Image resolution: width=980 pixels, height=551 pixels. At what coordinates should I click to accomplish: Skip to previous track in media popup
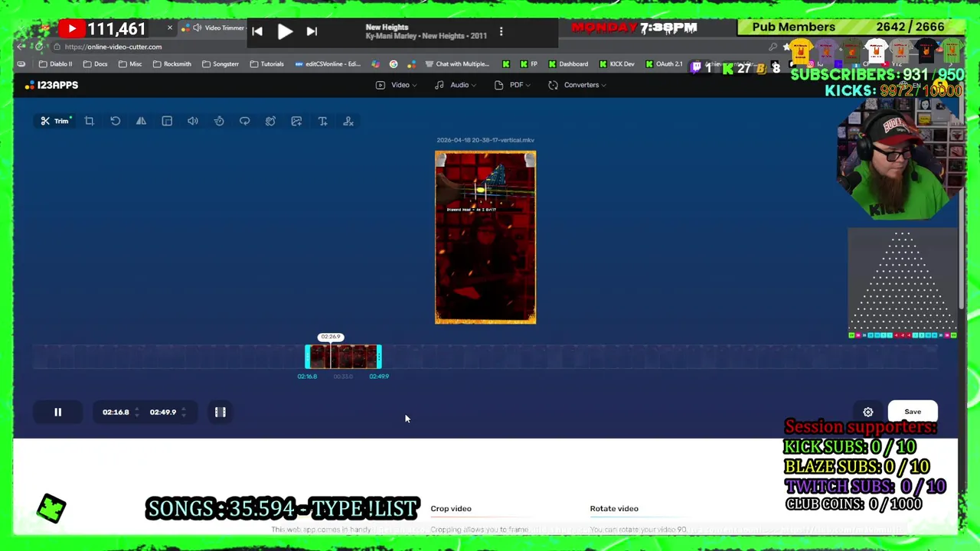coord(257,31)
